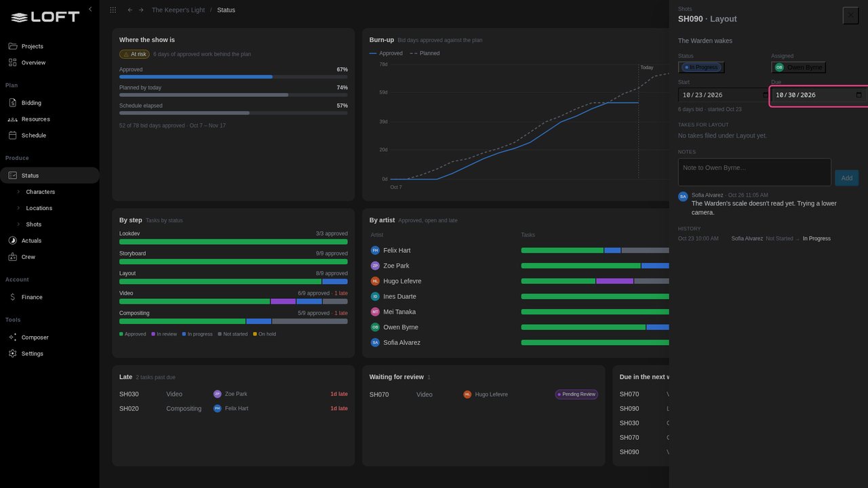Navigate forward with the right arrow
Screen dimensions: 868x488
coord(141,10)
